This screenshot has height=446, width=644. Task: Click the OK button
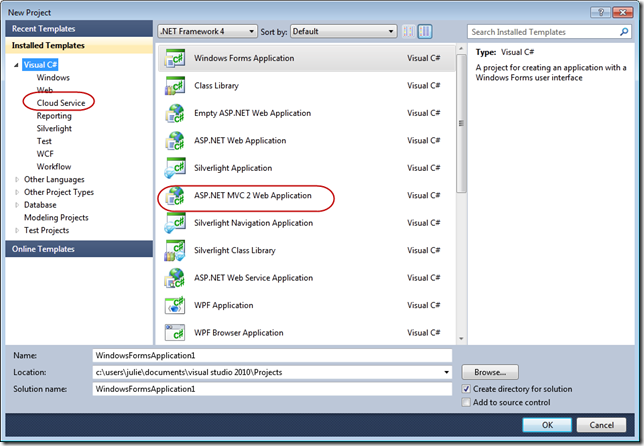point(547,425)
